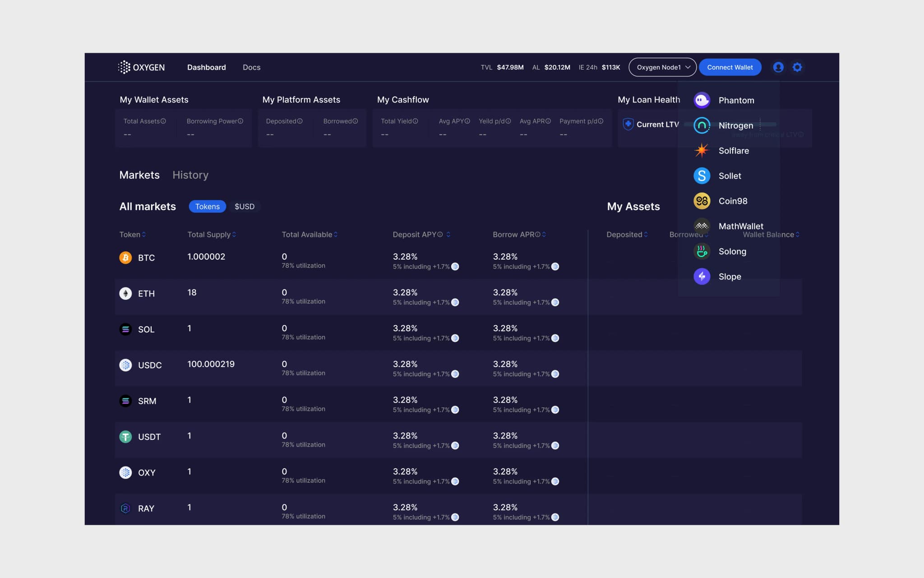Expand the Oxygen Node1 dropdown
Viewport: 924px width, 578px height.
(x=662, y=67)
